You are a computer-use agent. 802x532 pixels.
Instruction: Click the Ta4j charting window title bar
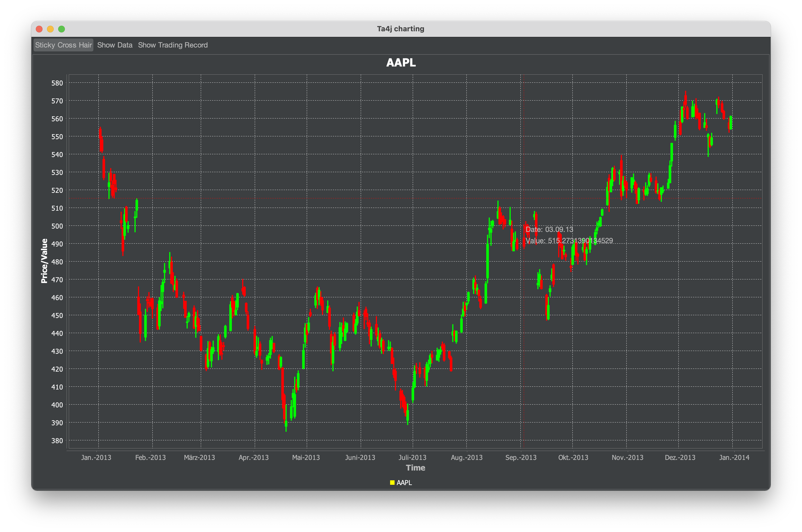pos(401,29)
